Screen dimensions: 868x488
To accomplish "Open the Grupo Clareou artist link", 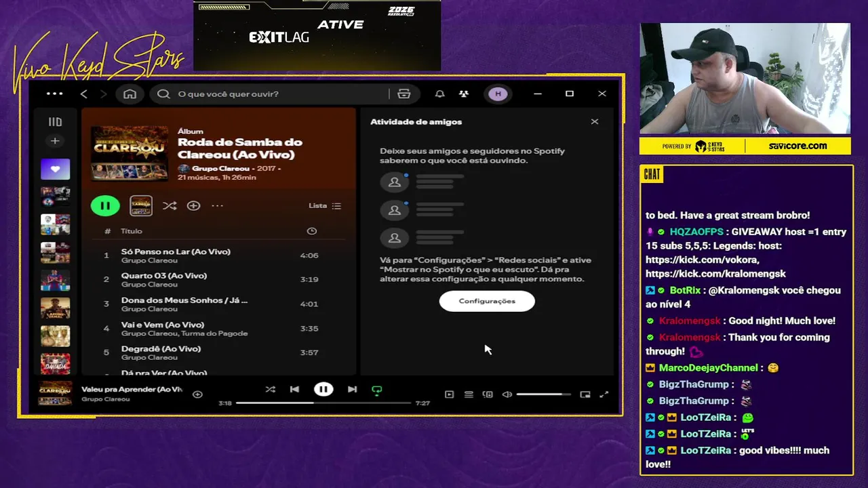I will [220, 168].
